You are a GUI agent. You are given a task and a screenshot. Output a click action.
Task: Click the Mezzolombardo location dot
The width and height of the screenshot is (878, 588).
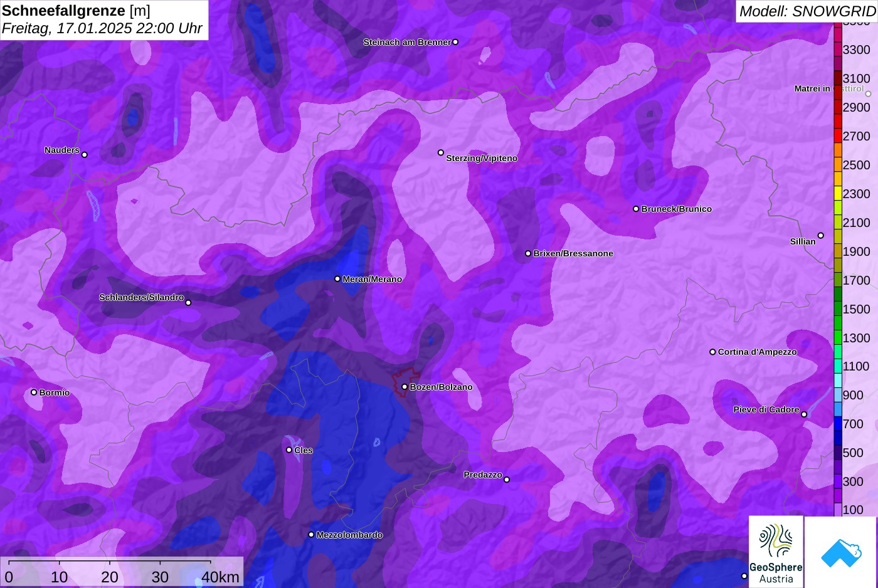[x=311, y=535]
